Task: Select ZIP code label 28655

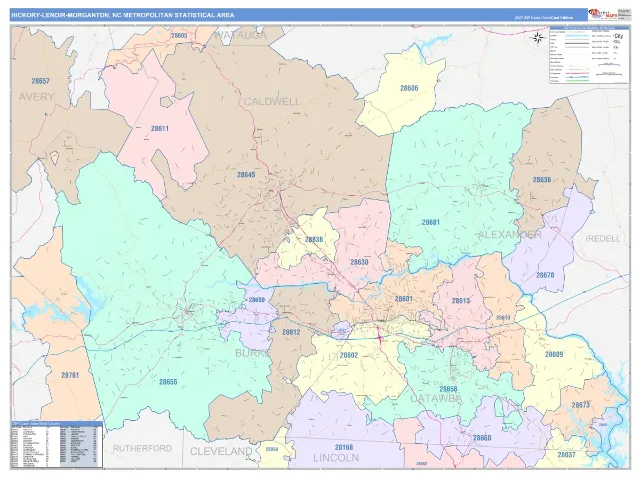Action: tap(168, 382)
